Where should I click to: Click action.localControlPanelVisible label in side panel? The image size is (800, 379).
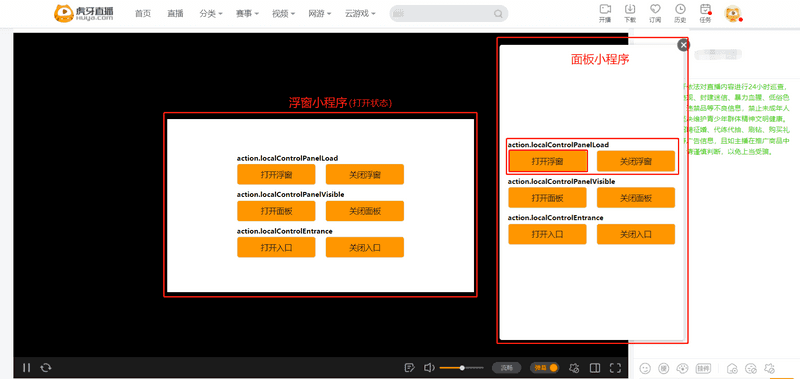point(561,181)
